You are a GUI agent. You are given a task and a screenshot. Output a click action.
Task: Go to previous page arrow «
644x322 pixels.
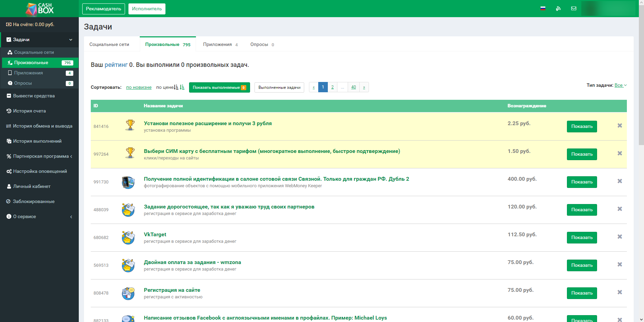pos(313,87)
